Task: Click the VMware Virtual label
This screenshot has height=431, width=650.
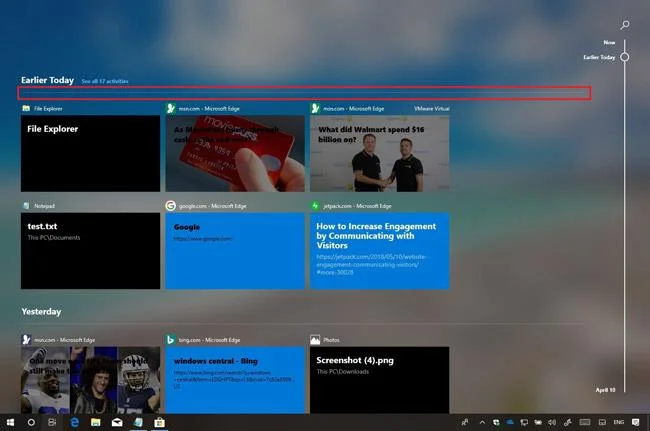Action: coord(432,109)
